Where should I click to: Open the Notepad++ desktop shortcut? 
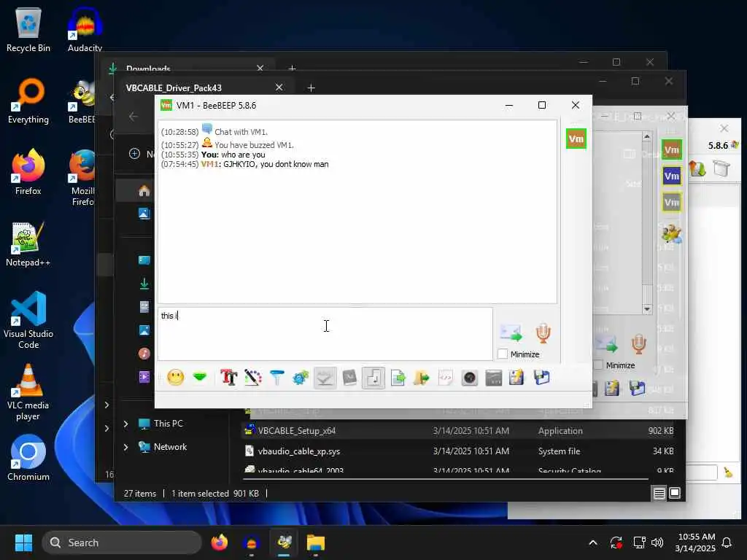pos(28,244)
